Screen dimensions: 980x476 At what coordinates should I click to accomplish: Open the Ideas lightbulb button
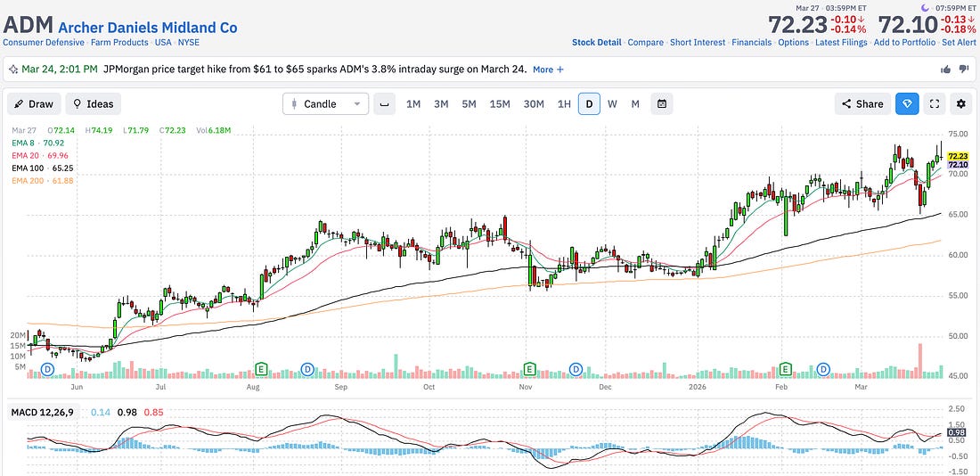pyautogui.click(x=94, y=103)
